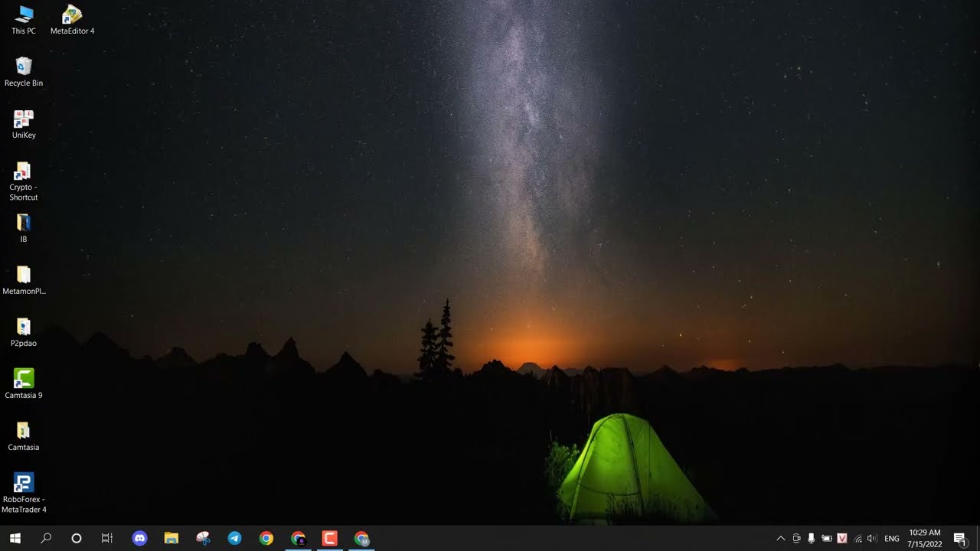Switch input language from ENG

click(891, 538)
